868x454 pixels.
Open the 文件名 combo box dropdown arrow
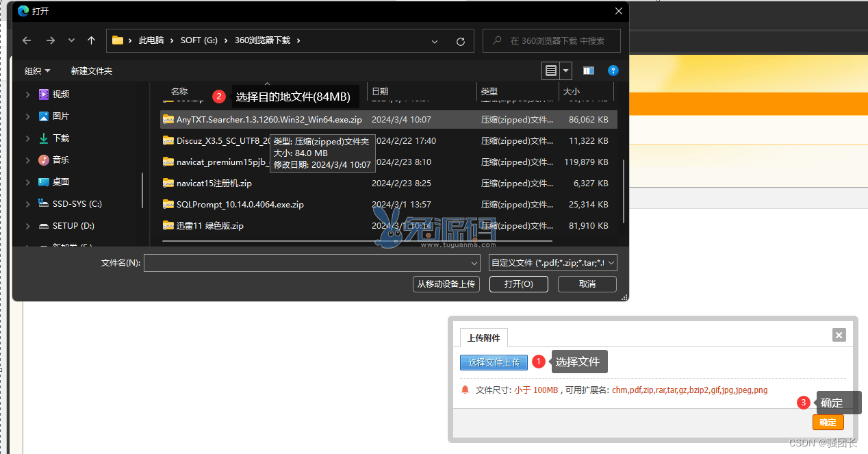point(475,263)
